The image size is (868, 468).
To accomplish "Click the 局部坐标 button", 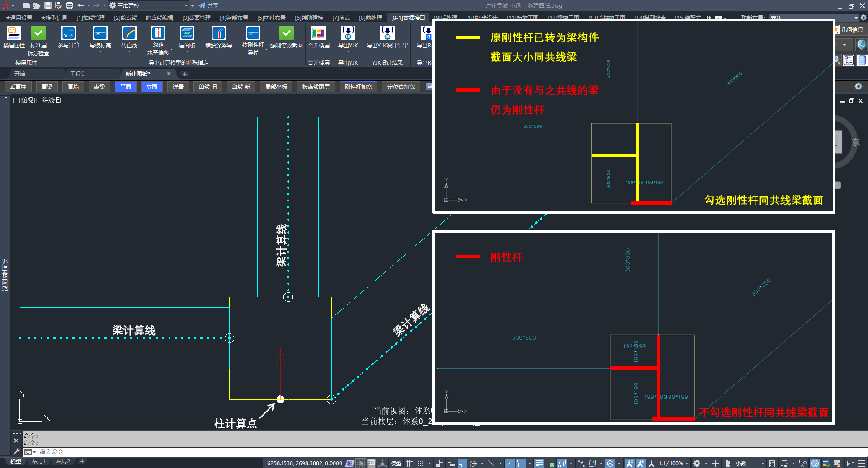I will click(276, 87).
